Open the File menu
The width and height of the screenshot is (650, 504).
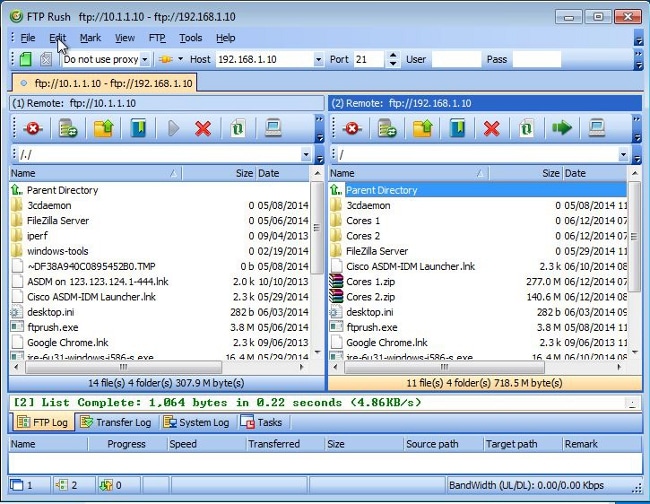[x=28, y=38]
